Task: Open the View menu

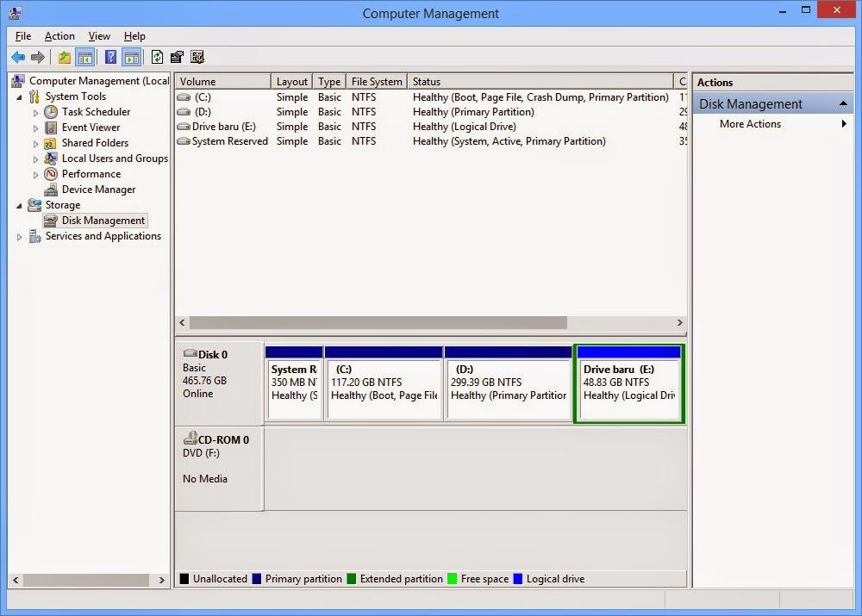Action: coord(99,36)
